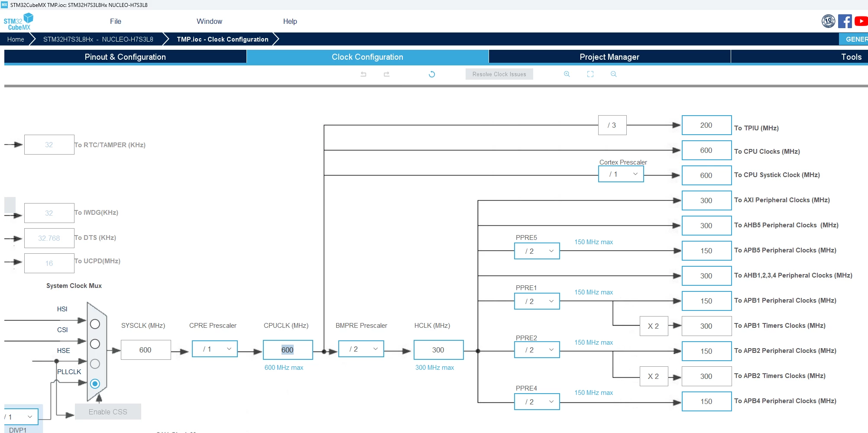Open the STM32CubeMX logo home
Image resolution: width=868 pixels, height=433 pixels.
(x=19, y=21)
